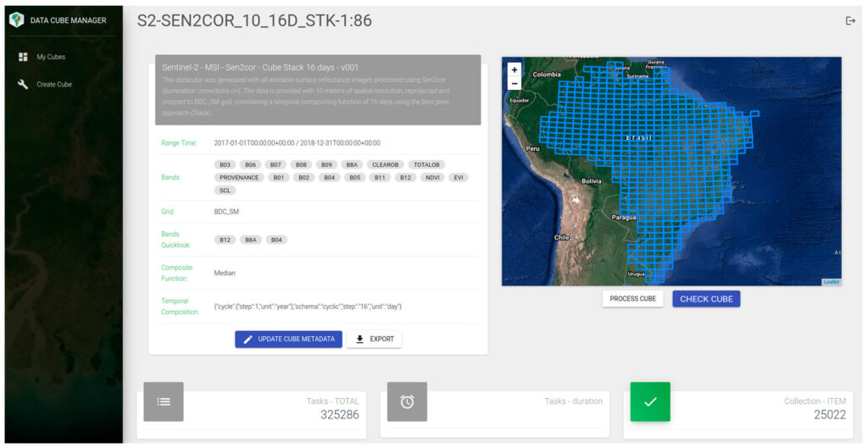The image size is (868, 448).
Task: Click the BDC_SM grid value
Action: click(226, 212)
